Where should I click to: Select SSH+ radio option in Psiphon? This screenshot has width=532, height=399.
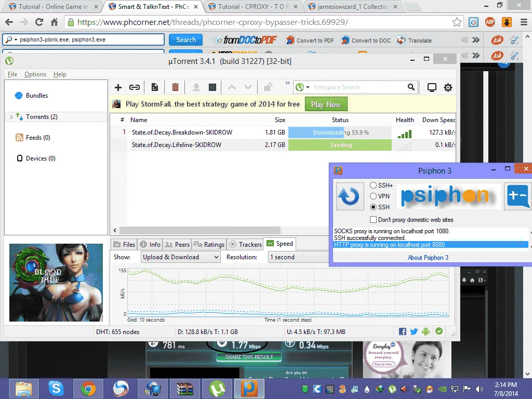point(373,185)
